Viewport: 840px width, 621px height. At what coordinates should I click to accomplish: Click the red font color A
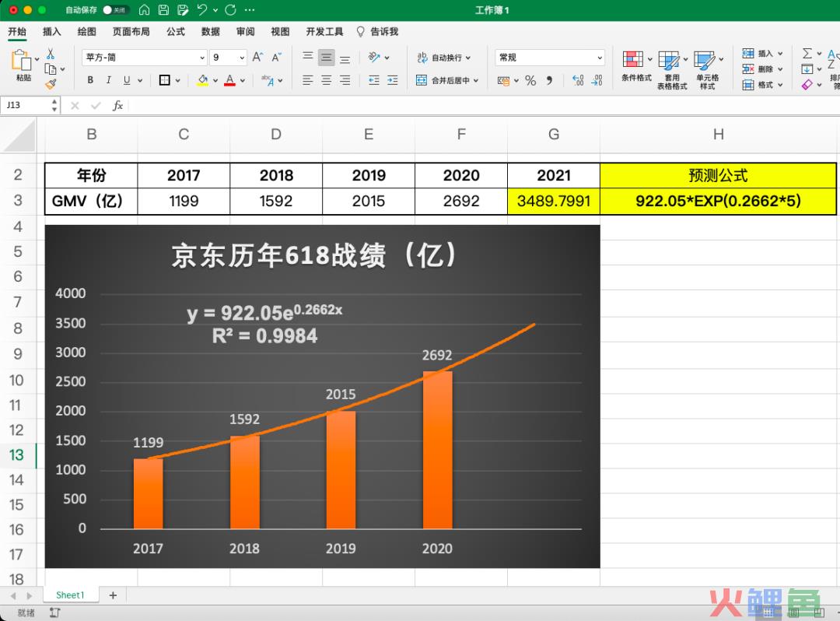click(229, 80)
